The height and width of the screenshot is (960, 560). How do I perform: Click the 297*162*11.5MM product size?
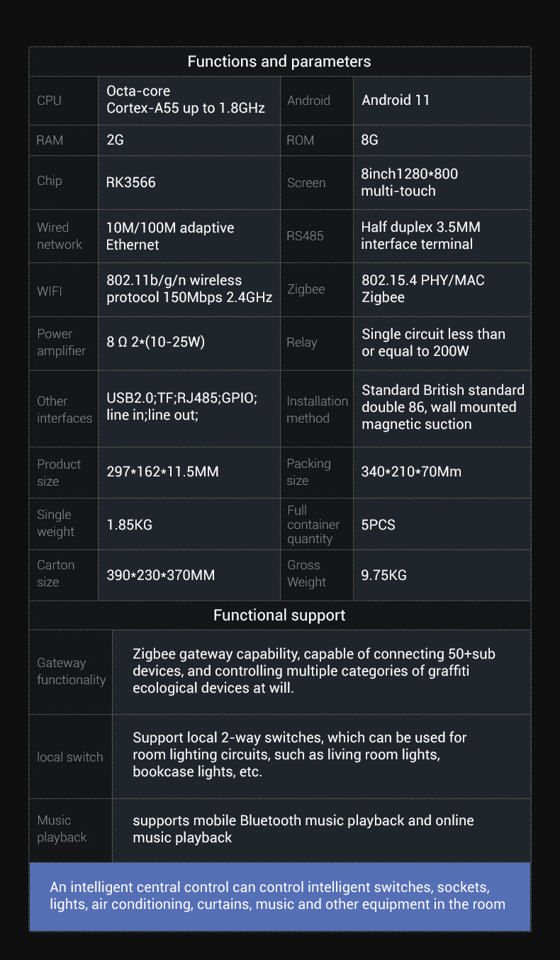click(x=162, y=471)
